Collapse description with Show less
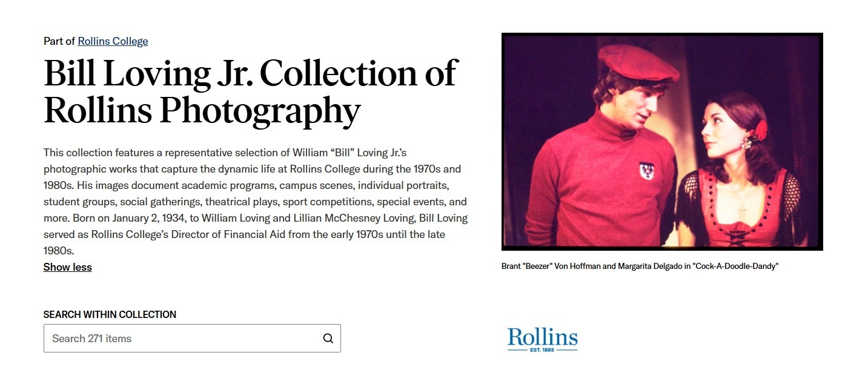This screenshot has width=868, height=387. click(67, 267)
